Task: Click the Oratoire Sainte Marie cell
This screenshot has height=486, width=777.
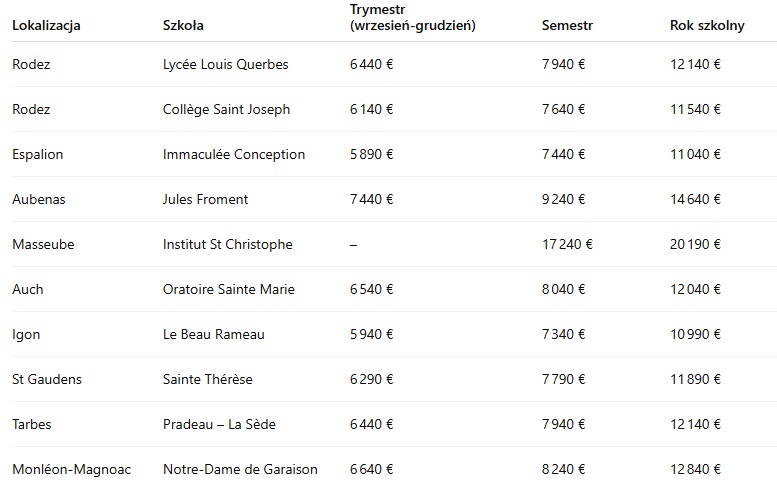Action: click(x=230, y=290)
